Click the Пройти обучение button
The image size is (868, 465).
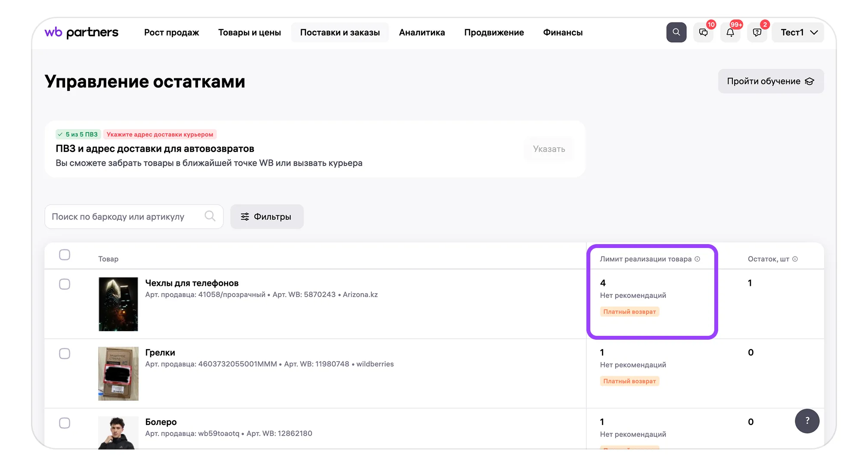tap(770, 81)
